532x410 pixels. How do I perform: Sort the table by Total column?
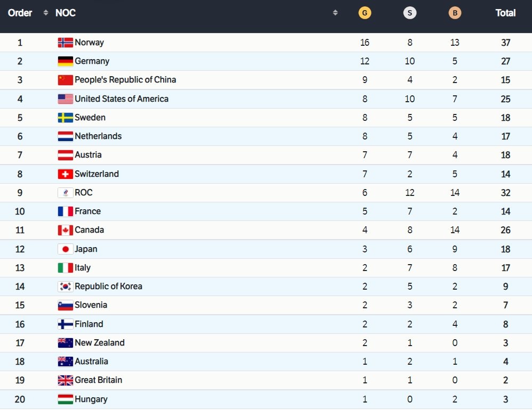(x=505, y=13)
